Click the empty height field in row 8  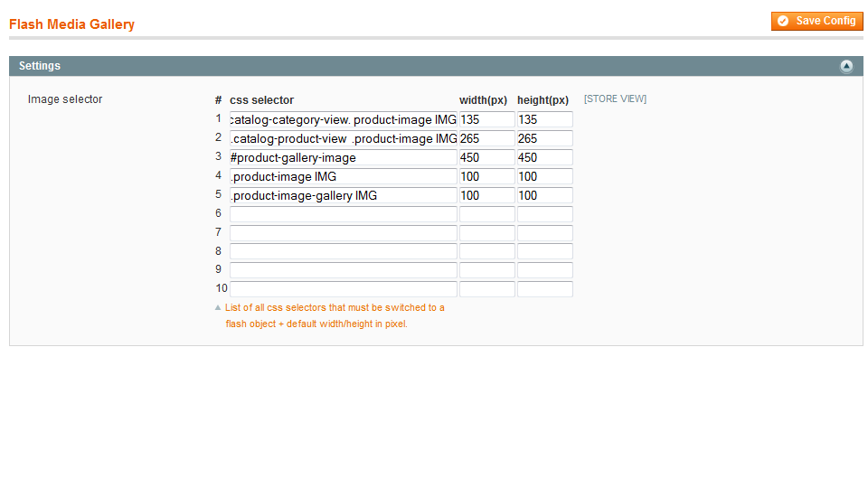[544, 251]
